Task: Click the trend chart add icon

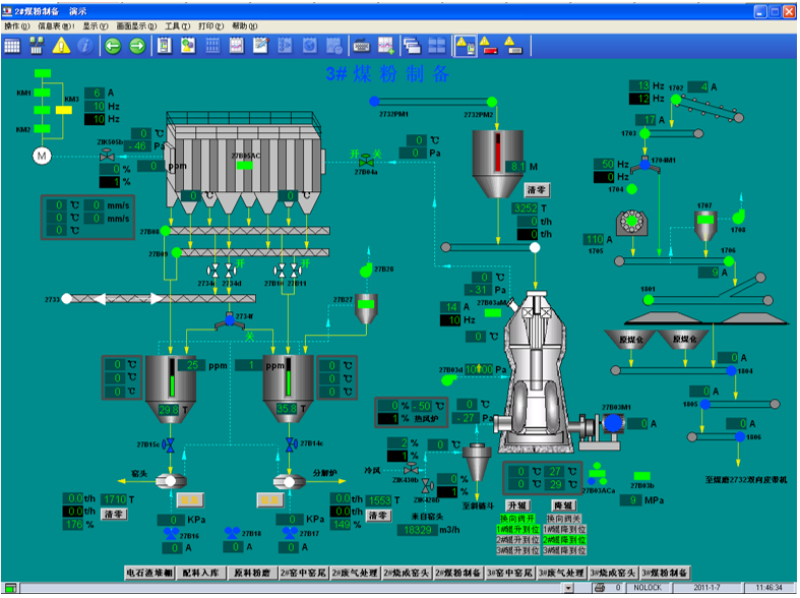Action: (386, 46)
